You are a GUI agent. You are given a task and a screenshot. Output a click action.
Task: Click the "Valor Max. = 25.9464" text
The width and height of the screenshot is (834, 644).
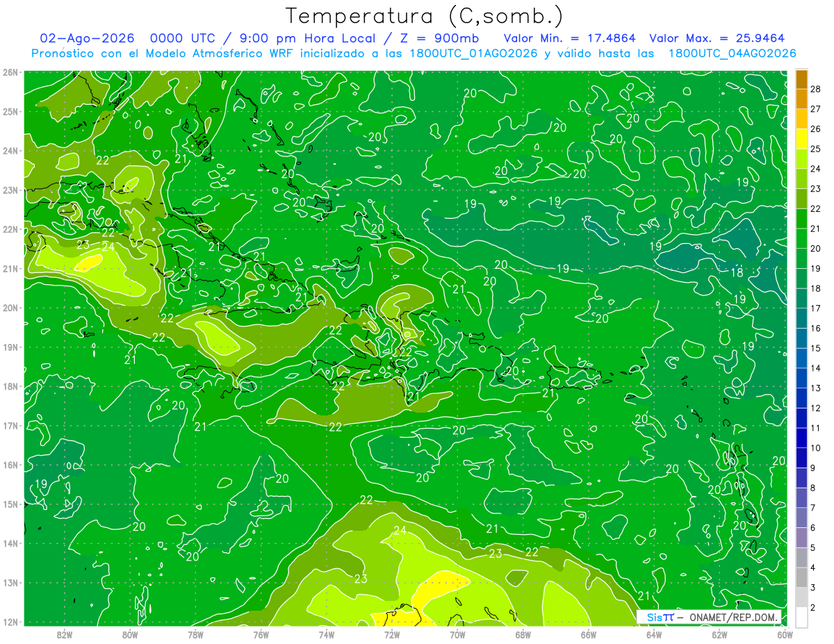[717, 38]
